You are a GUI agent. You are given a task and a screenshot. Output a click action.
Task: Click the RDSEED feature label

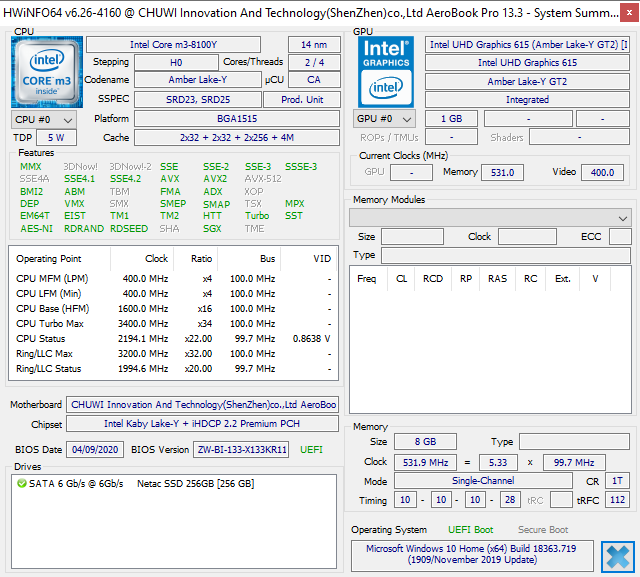pyautogui.click(x=129, y=229)
